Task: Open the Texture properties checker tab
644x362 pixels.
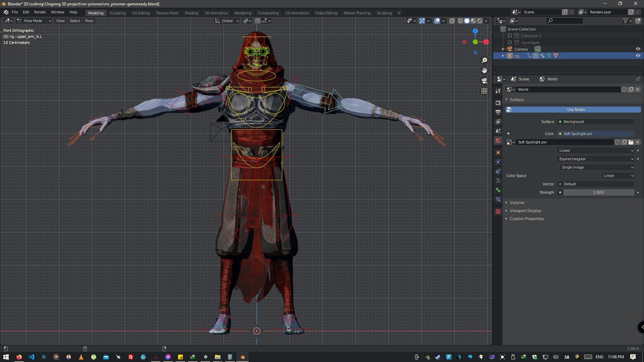Action: click(498, 212)
